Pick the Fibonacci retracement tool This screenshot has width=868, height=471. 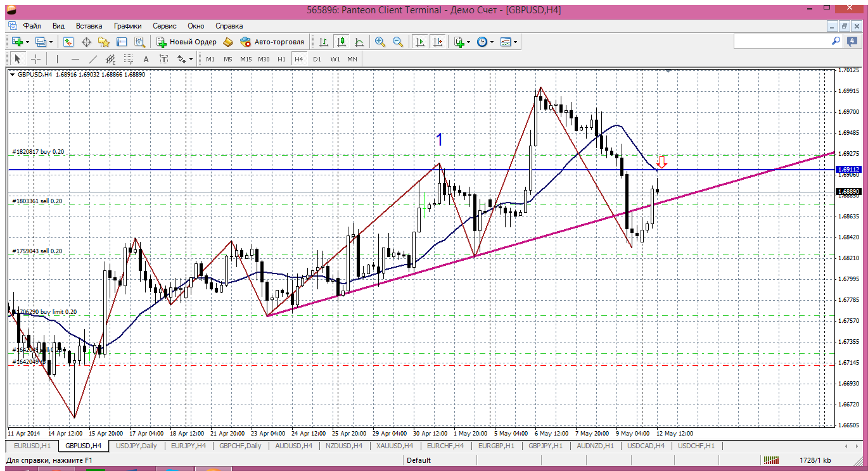pos(128,59)
